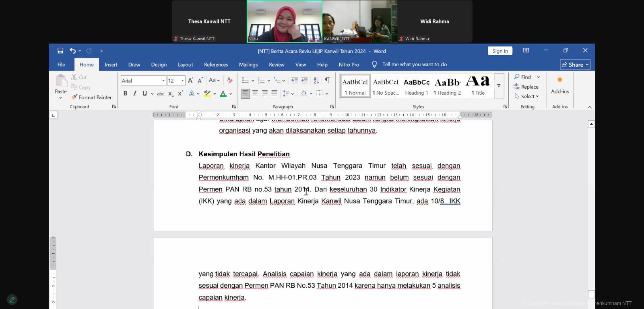The image size is (644, 309).
Task: Toggle Bold formatting
Action: click(x=125, y=93)
